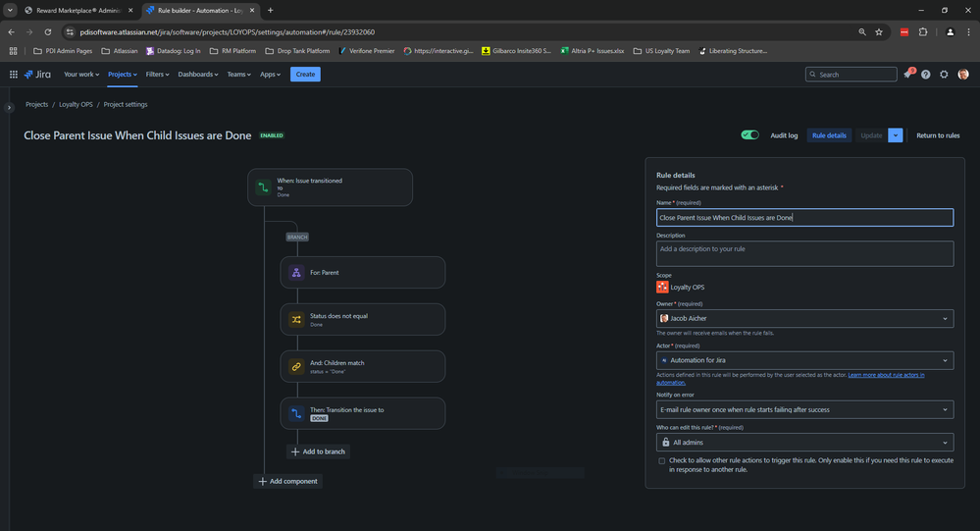Open the US Loyalty Team bookmark folder
The width and height of the screenshot is (980, 531).
661,51
